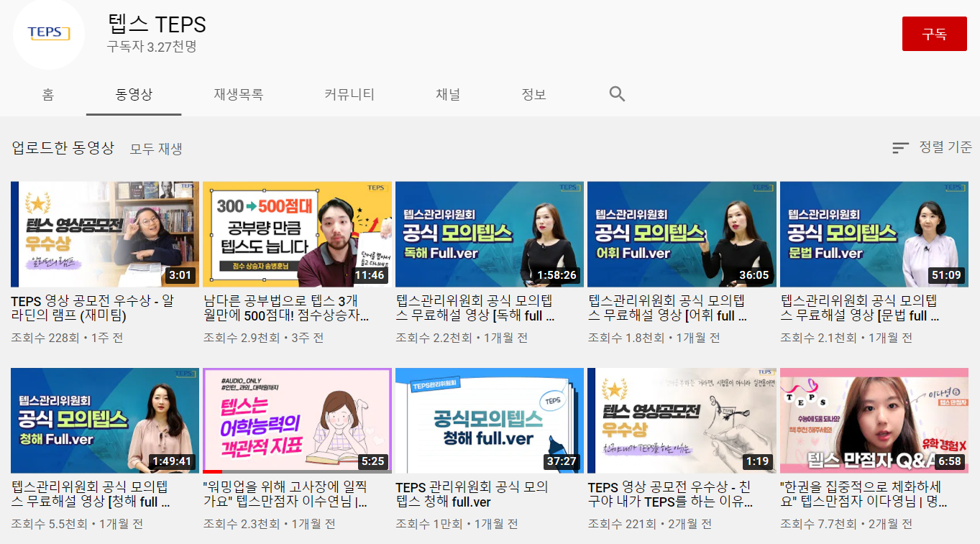
Task: Play the 어휘 Full.ver mock test thumbnail
Action: [682, 234]
